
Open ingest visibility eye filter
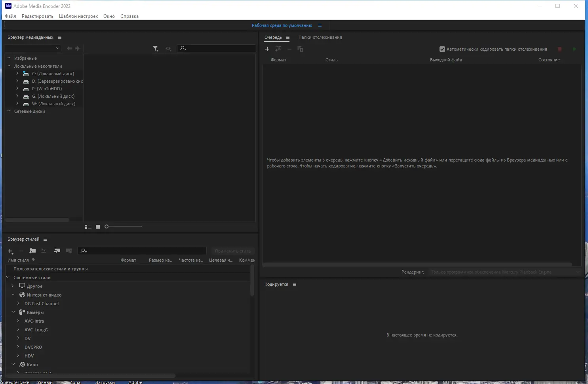(x=168, y=49)
